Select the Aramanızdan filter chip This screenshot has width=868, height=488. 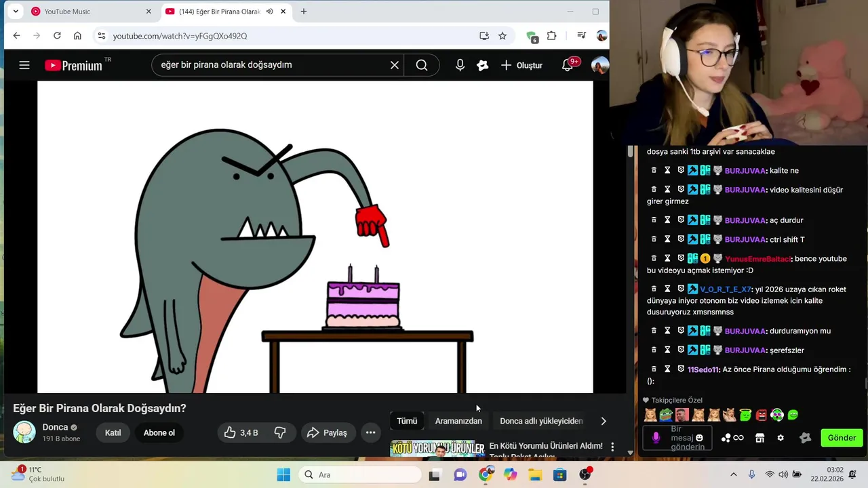pyautogui.click(x=458, y=421)
